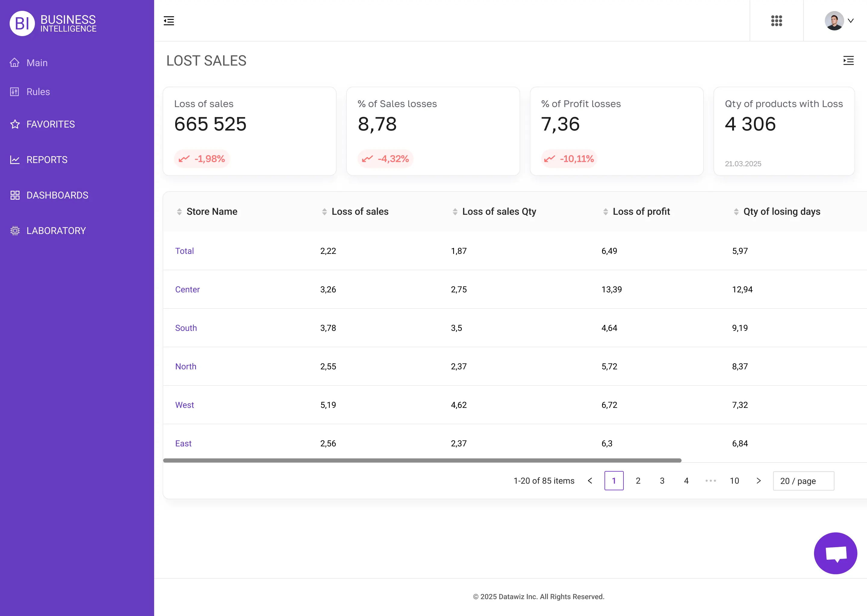Go to the next page arrow
Image resolution: width=867 pixels, height=616 pixels.
pos(758,481)
